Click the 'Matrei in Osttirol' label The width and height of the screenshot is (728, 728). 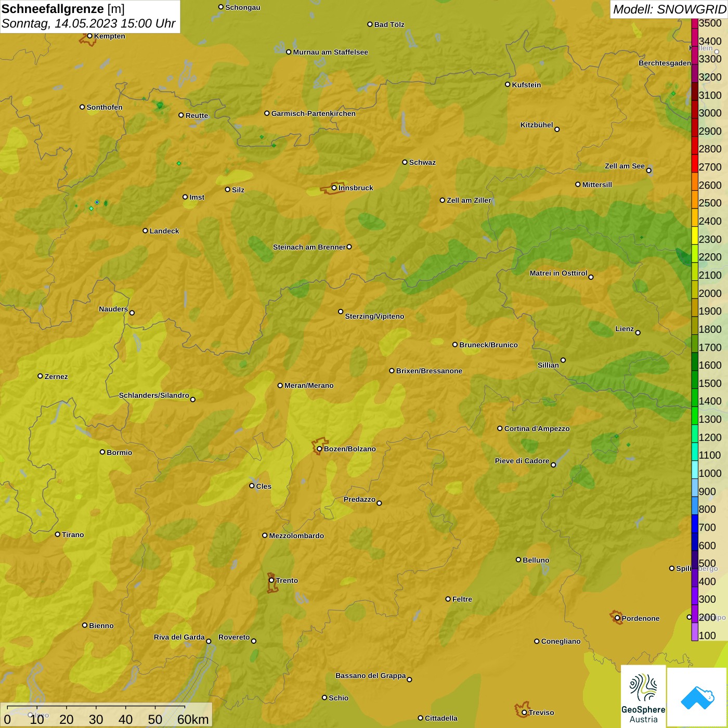(558, 273)
